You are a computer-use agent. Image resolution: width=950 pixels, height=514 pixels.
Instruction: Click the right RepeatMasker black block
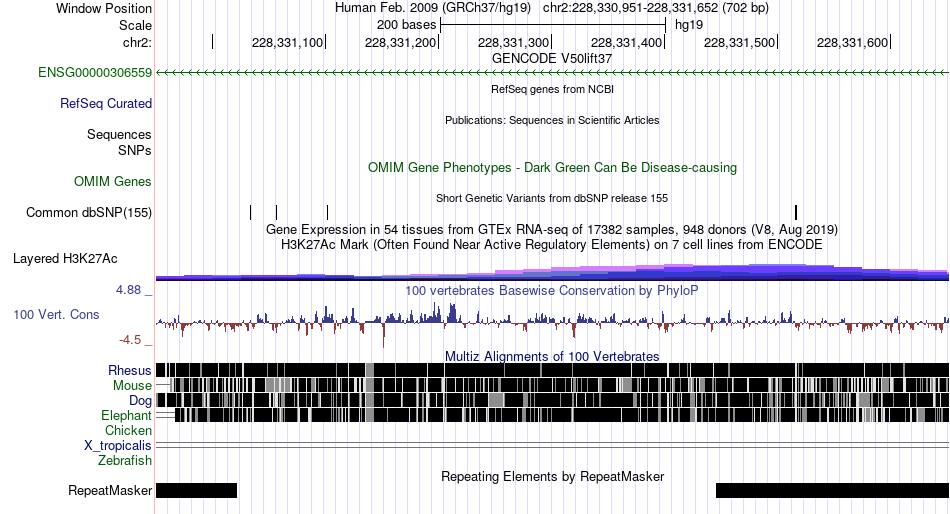[832, 490]
